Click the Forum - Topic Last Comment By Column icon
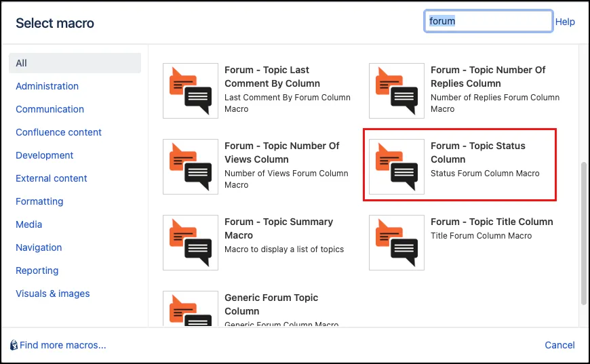This screenshot has width=590, height=364. 191,91
